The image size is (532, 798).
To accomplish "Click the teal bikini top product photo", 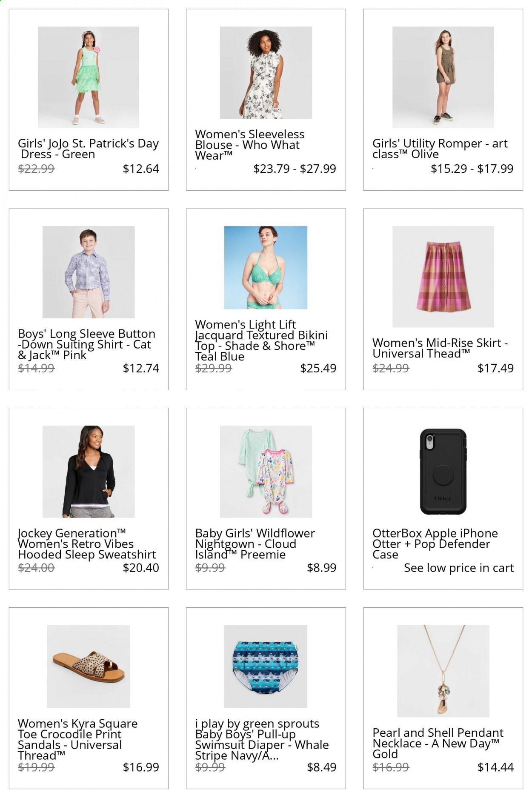I will point(266,267).
